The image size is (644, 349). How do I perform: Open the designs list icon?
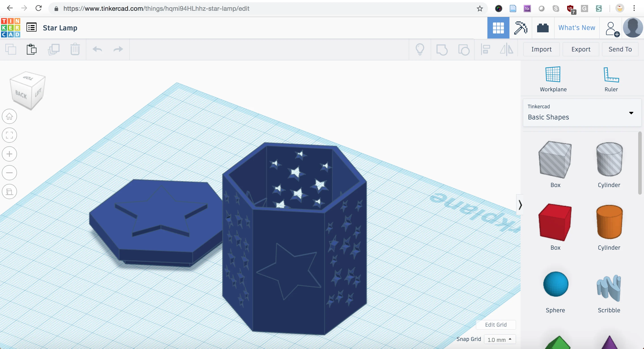32,28
